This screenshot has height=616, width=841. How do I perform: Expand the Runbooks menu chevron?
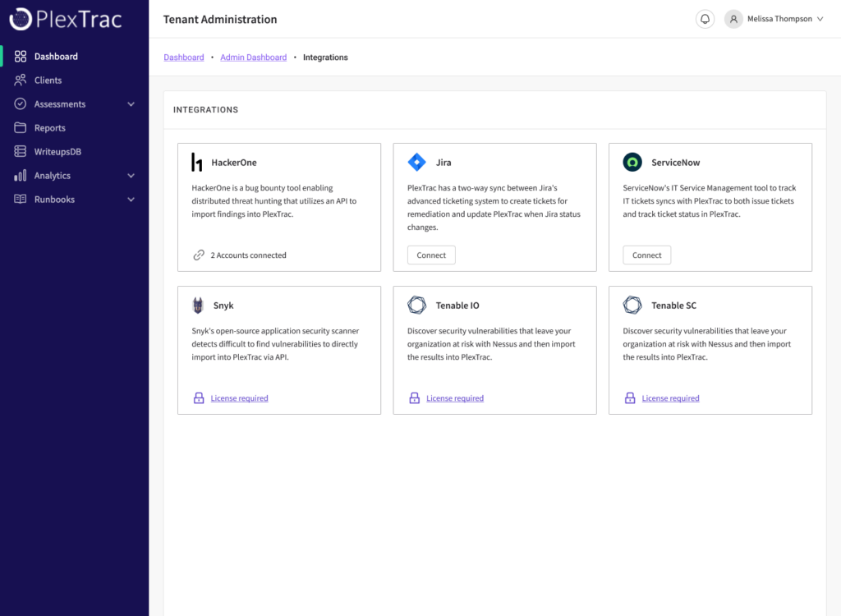[x=131, y=199]
